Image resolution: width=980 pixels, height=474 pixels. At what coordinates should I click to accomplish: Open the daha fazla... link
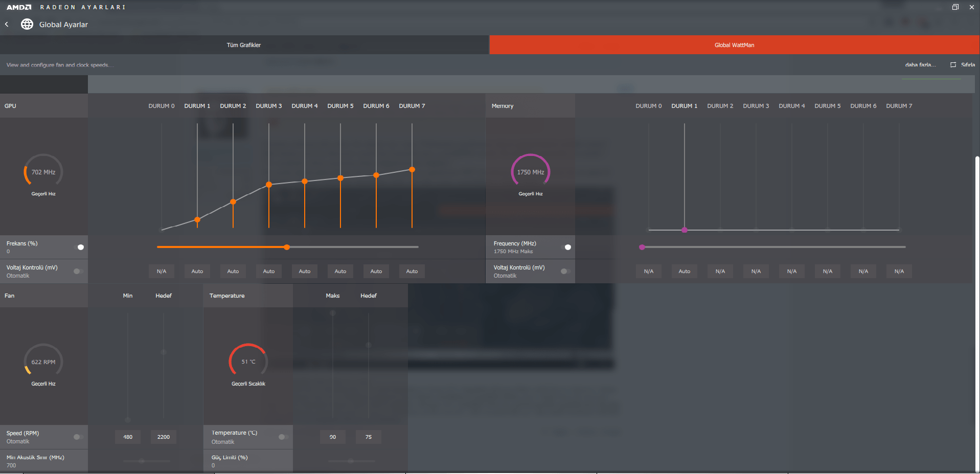(x=920, y=65)
